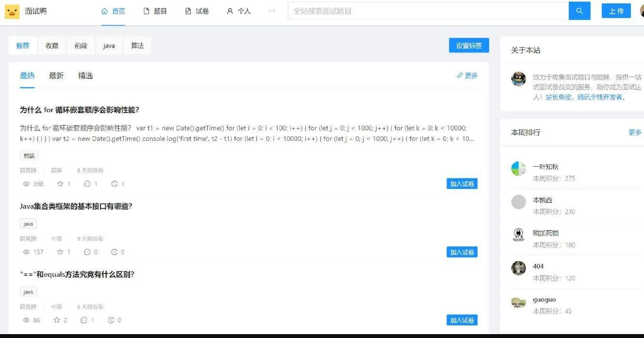
Task: Click the duck mascot site logo
Action: click(x=12, y=11)
